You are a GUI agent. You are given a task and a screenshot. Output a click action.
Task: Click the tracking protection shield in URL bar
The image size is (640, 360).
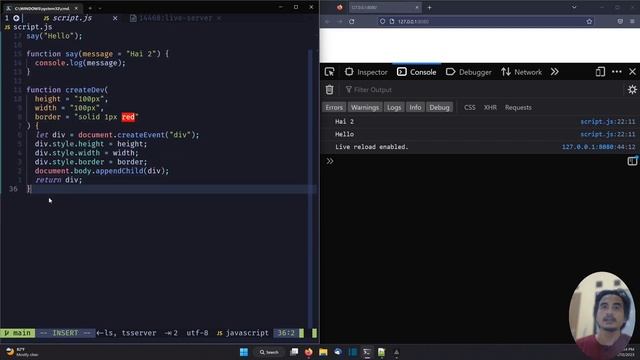[382, 21]
